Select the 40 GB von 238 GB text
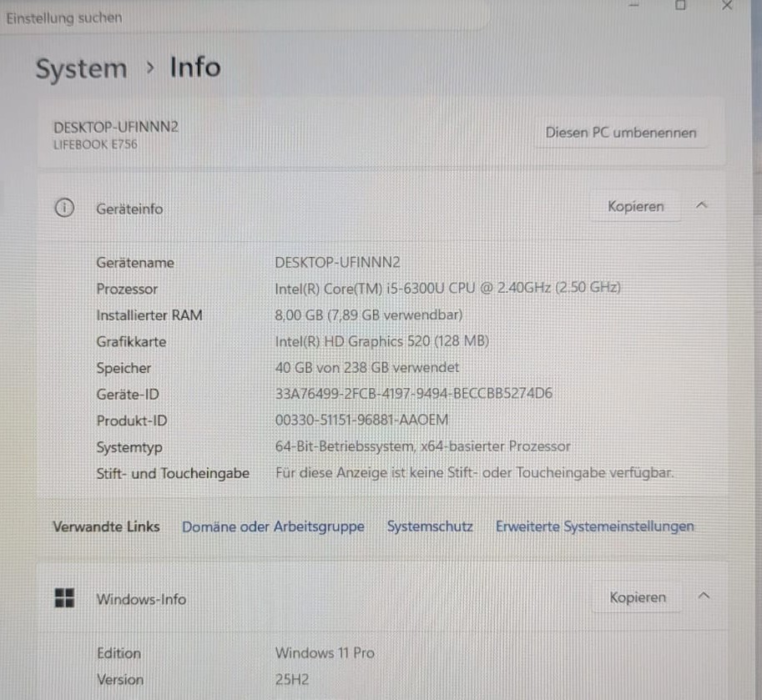762x700 pixels. click(x=332, y=368)
